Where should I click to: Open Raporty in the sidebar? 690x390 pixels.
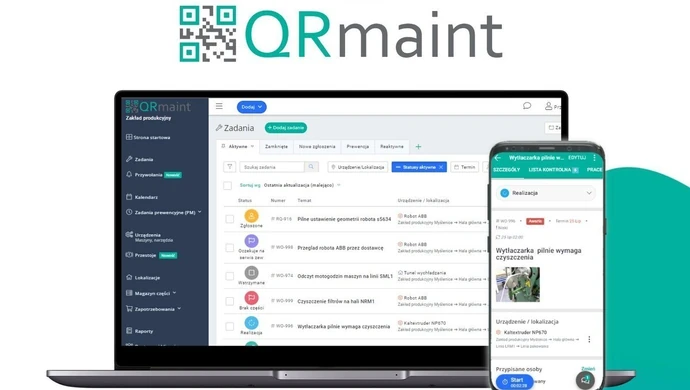pos(139,331)
